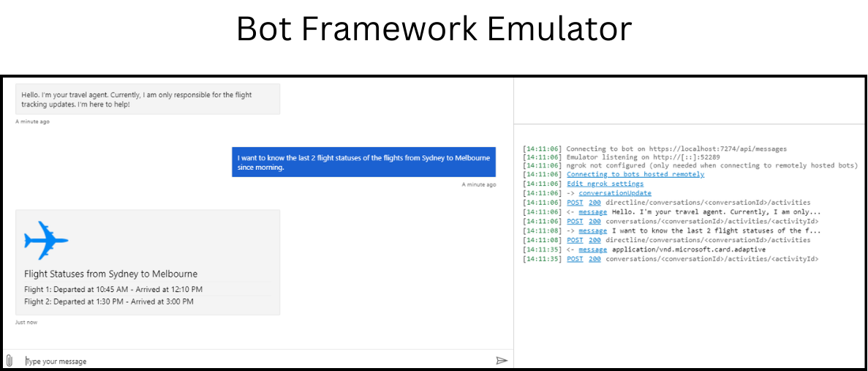Click 200 status link in the 14:11:08 row

coord(595,240)
